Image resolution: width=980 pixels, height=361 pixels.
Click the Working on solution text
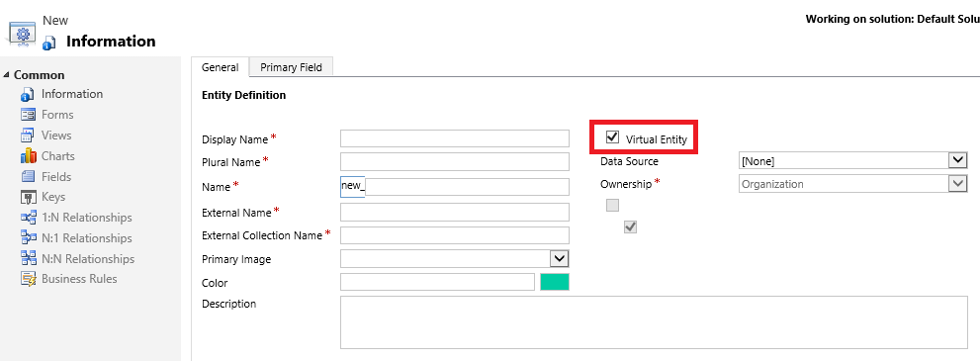[893, 19]
